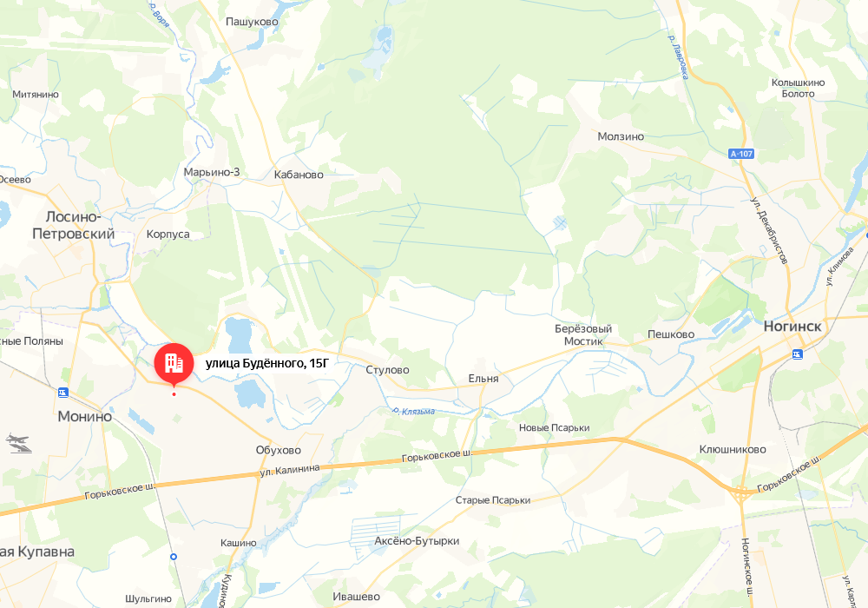868x608 pixels.
Task: Click the small red dot under the pin
Action: coord(174,394)
